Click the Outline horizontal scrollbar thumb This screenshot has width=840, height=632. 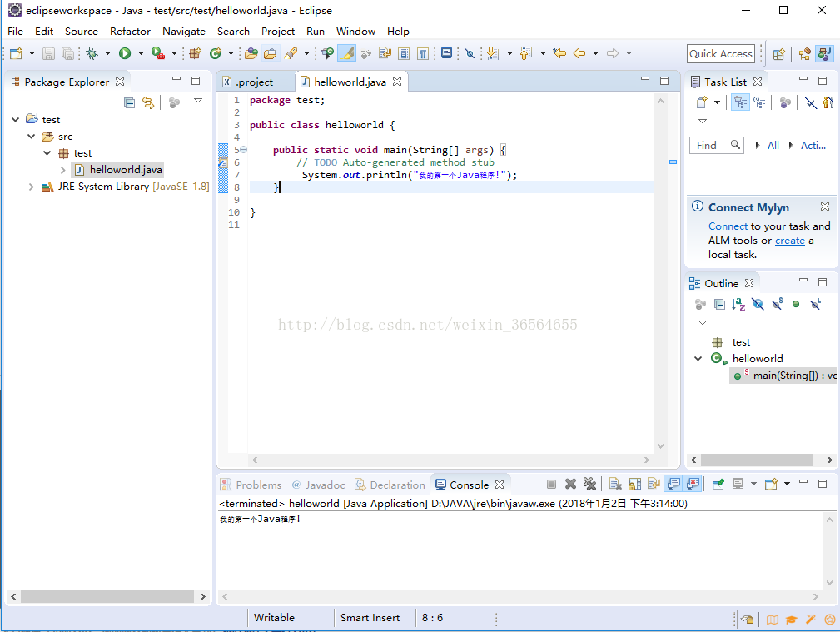tap(757, 460)
